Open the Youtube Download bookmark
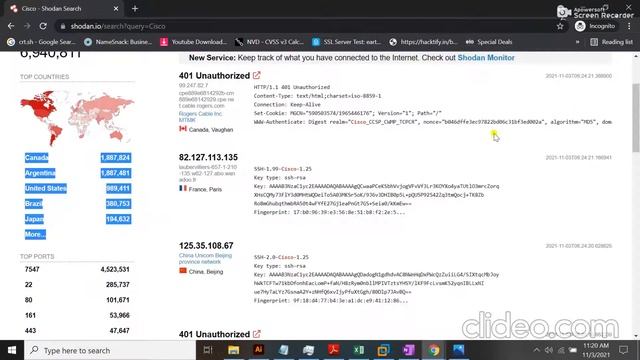Image resolution: width=640 pixels, height=360 pixels. point(193,42)
